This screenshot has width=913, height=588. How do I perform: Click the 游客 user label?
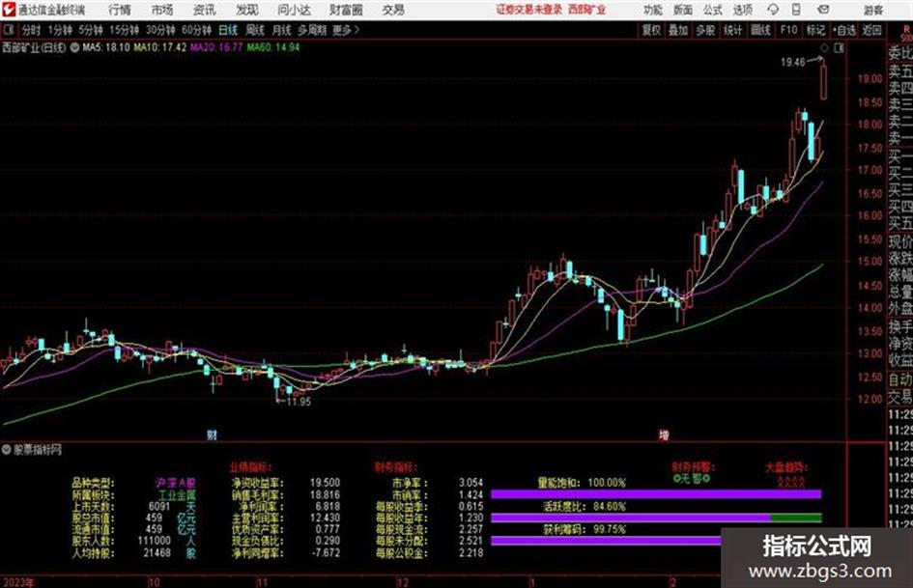873,10
